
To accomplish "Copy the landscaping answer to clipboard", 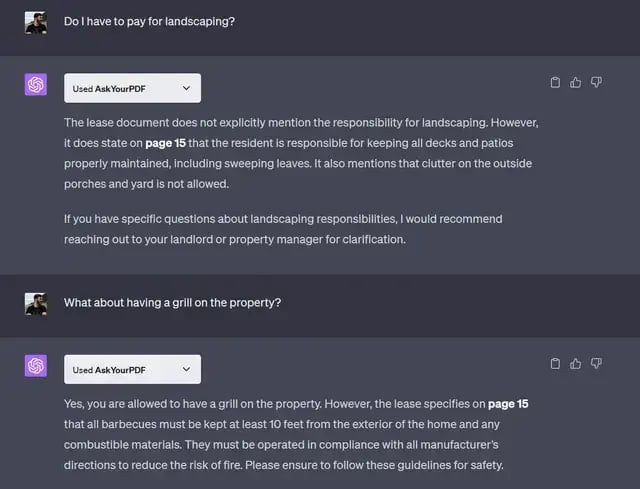I will coord(556,82).
